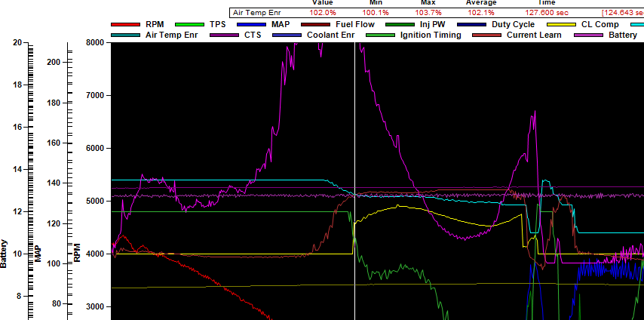Click the CTS legend entry

[x=253, y=35]
